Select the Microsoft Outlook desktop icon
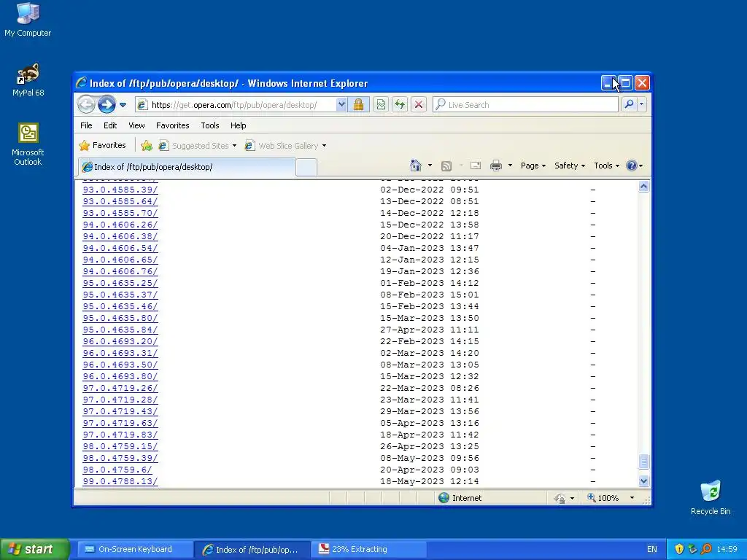This screenshot has height=560, width=747. pos(28,144)
